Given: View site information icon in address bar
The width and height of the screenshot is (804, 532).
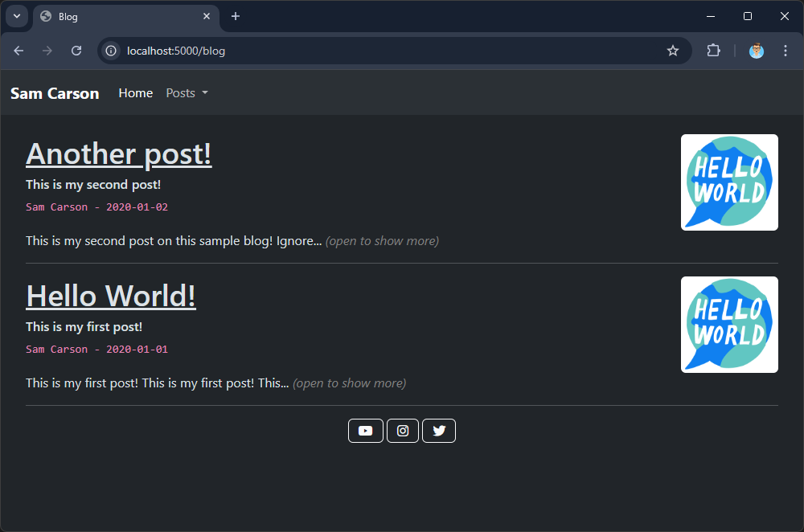Looking at the screenshot, I should coord(112,51).
